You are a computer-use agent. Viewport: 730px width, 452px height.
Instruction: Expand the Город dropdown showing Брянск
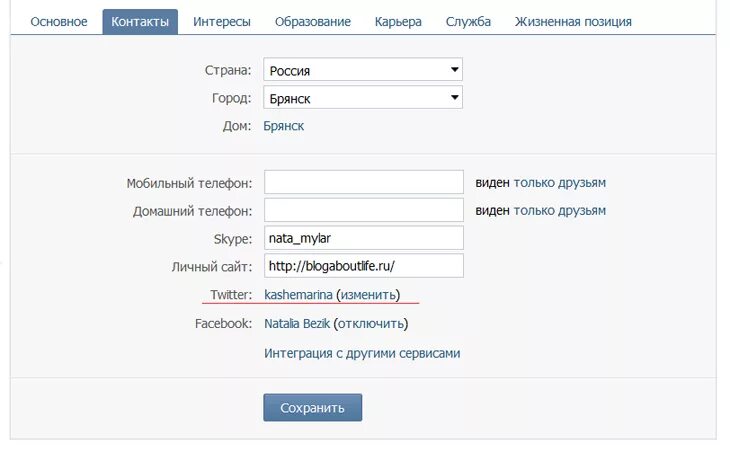(x=363, y=97)
